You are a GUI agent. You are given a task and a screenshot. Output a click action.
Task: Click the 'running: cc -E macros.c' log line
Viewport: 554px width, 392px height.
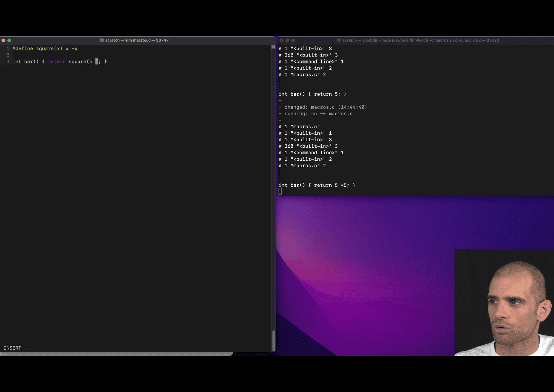318,114
